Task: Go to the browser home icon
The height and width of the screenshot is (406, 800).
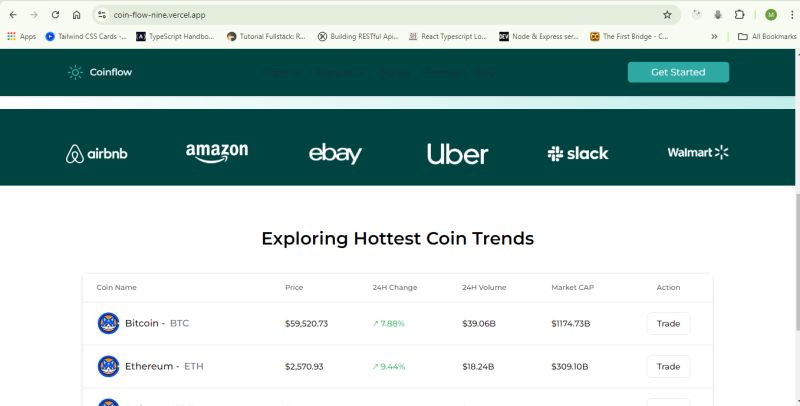Action: (x=77, y=15)
